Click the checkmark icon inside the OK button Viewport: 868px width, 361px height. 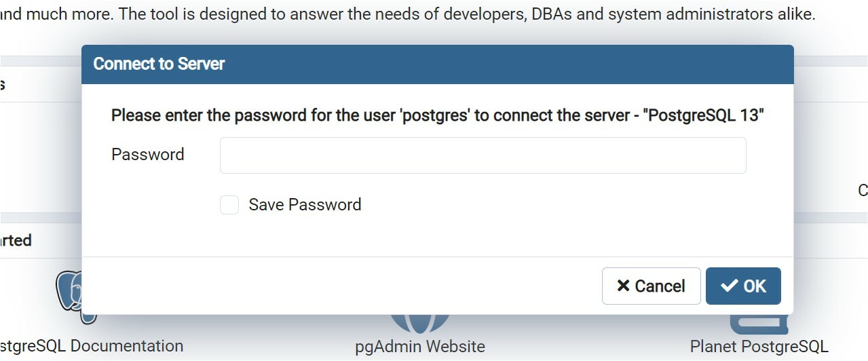[730, 286]
